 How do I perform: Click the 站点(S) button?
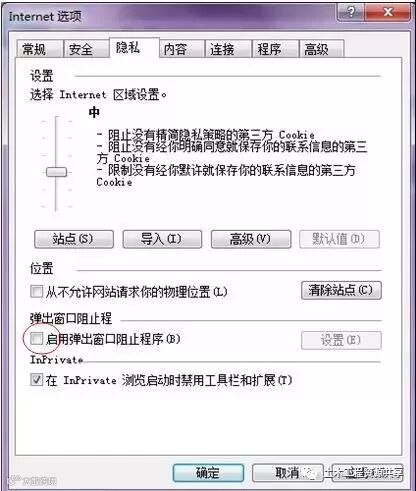(74, 239)
